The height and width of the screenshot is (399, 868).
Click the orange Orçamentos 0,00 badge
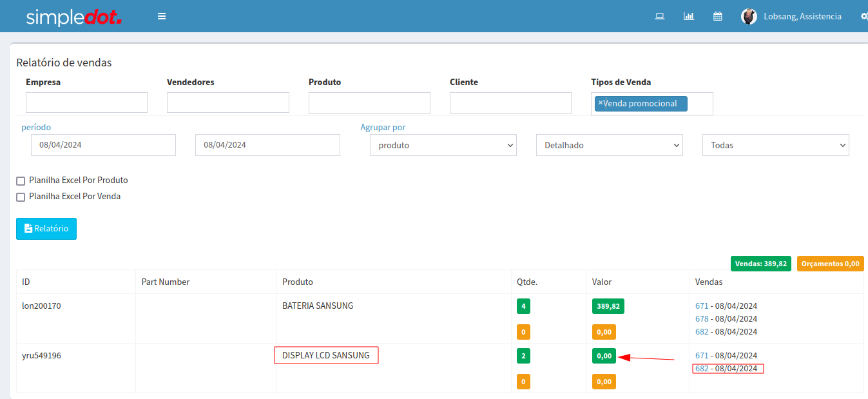click(x=830, y=264)
